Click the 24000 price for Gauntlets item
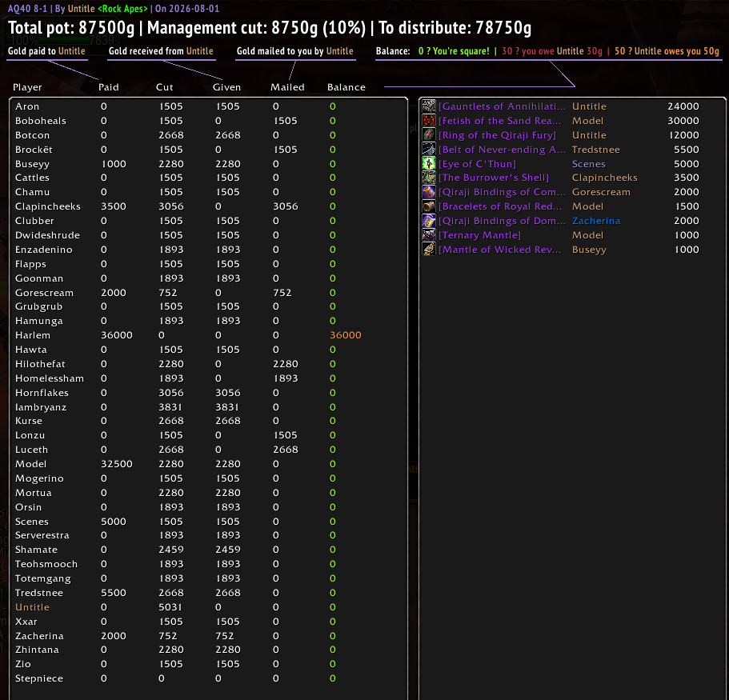 683,106
